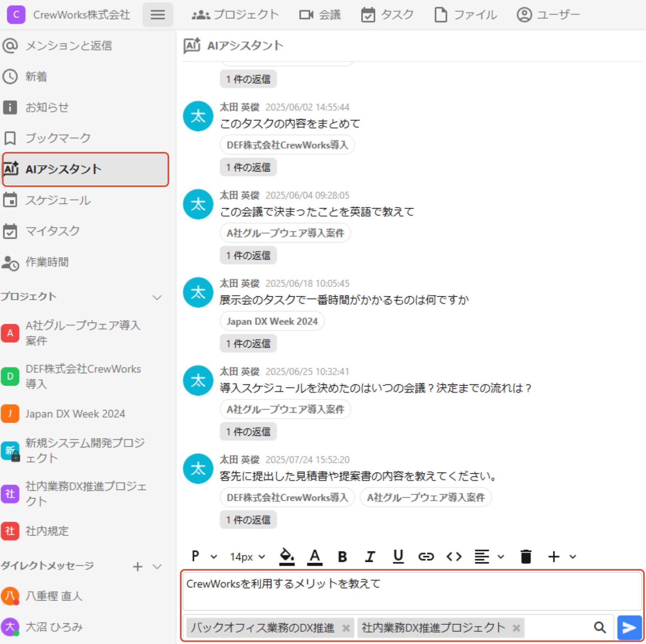Screen dimensions: 646x644
Task: Remove 社内業務DX推進プロジェクト tag
Action: tap(516, 628)
